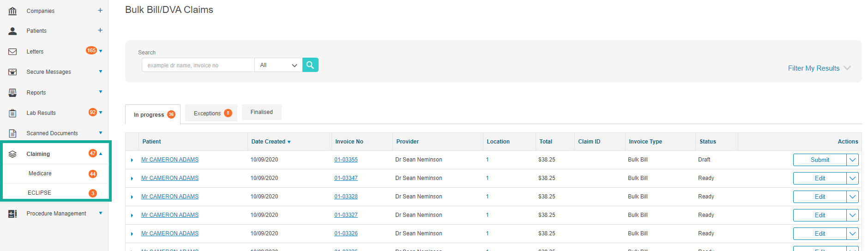Screen dimensions: 868x251
Task: Open Edit dropdown arrow for invoice 01-03327
Action: (852, 215)
